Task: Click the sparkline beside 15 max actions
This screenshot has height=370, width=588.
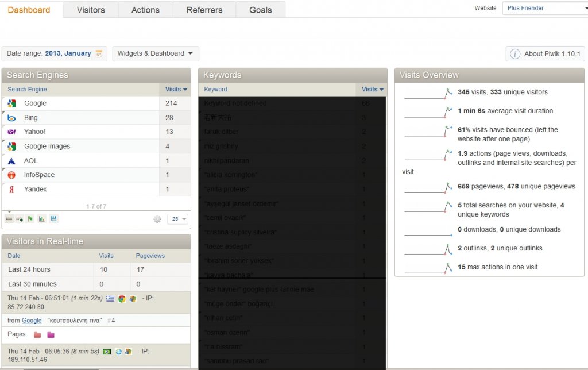Action: coord(428,268)
